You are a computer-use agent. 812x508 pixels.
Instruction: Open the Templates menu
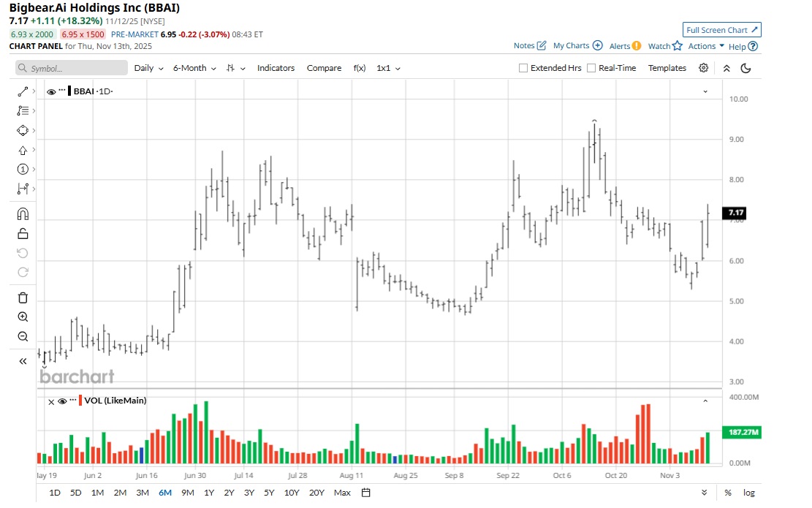[x=667, y=68]
